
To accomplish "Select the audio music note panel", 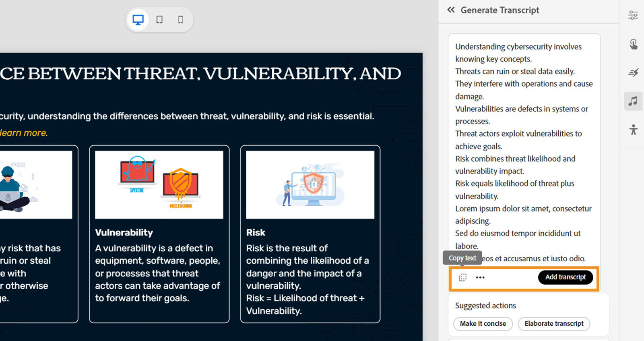I will (633, 101).
